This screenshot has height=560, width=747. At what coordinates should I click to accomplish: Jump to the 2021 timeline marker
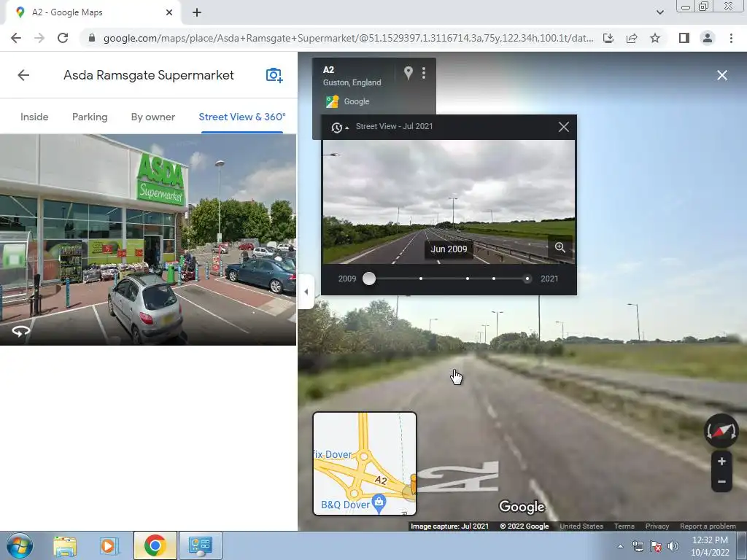tap(527, 279)
